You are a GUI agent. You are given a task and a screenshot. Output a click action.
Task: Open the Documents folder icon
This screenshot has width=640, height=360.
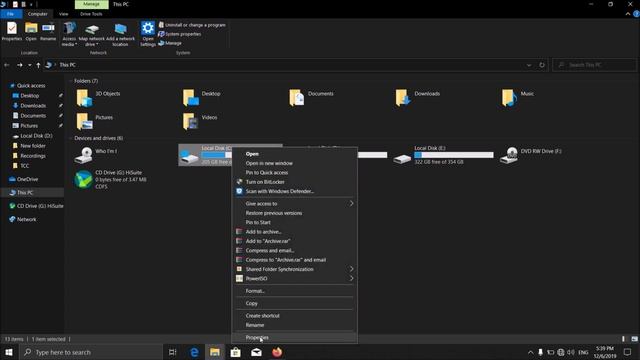click(x=297, y=98)
